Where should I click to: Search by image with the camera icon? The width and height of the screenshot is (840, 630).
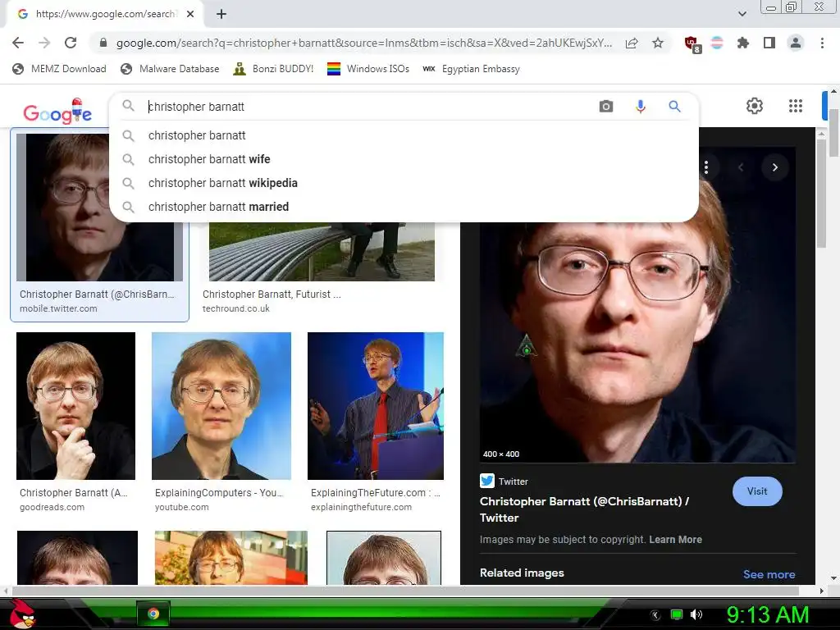coord(606,106)
